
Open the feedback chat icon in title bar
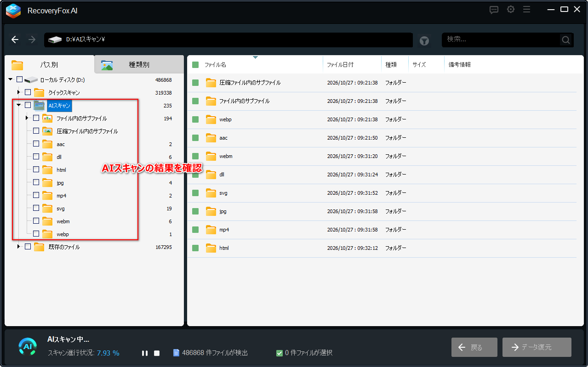[494, 10]
